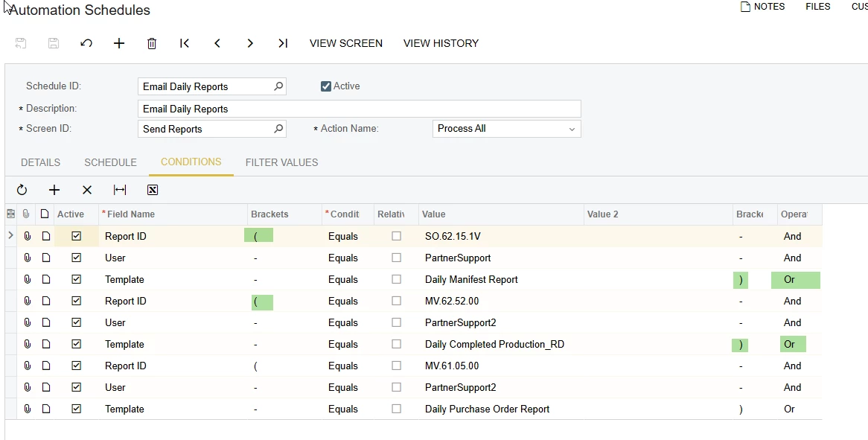Click the Description input field

click(x=360, y=109)
